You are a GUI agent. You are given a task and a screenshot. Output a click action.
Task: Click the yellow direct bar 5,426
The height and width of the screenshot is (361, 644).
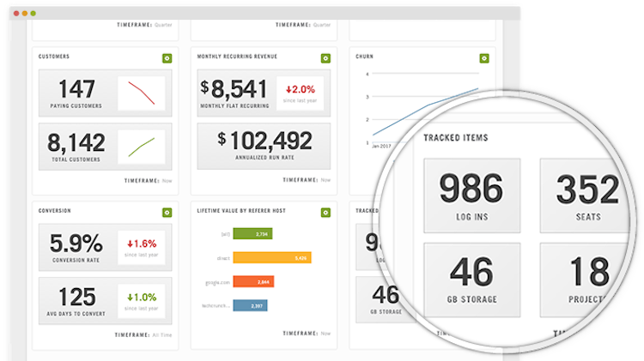coord(272,257)
